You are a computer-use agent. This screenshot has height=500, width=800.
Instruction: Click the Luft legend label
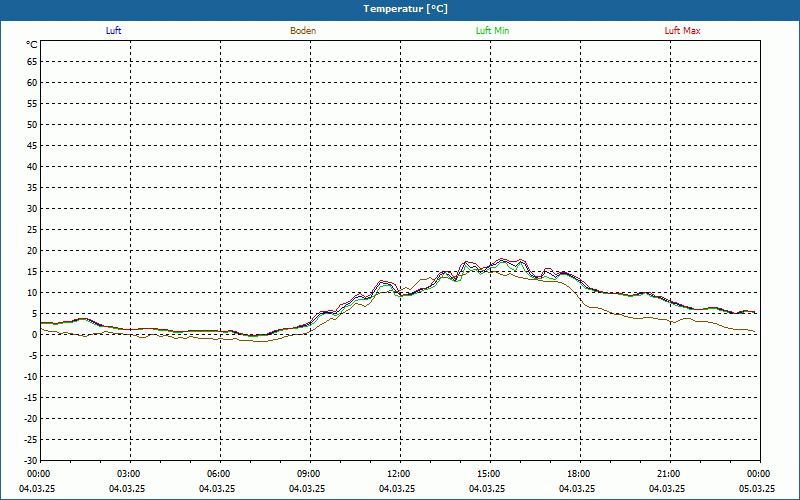point(113,31)
